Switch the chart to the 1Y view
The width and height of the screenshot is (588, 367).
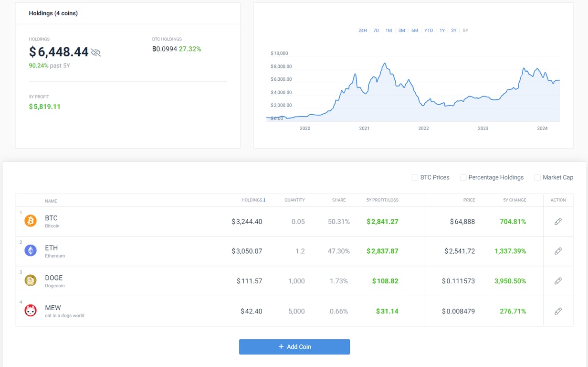pos(442,30)
